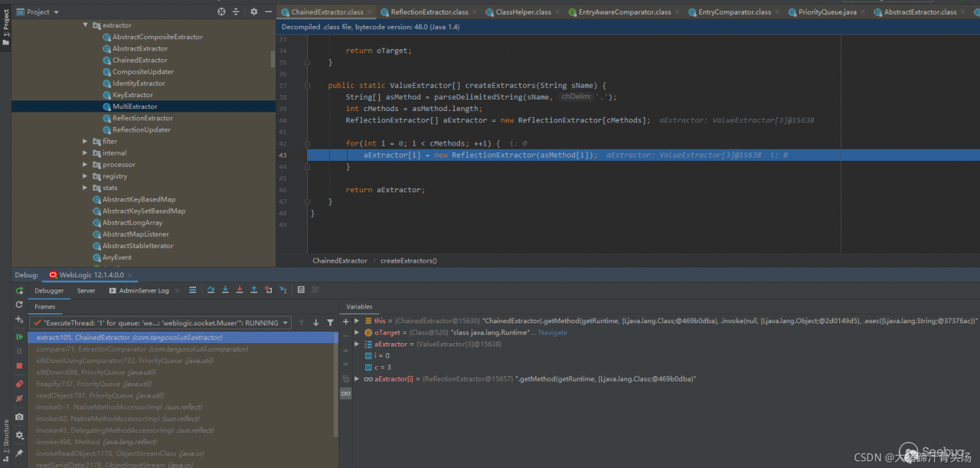Viewport: 980px width, 468px height.
Task: Toggle the pin tab icon in debug sidebar
Action: coord(19,453)
